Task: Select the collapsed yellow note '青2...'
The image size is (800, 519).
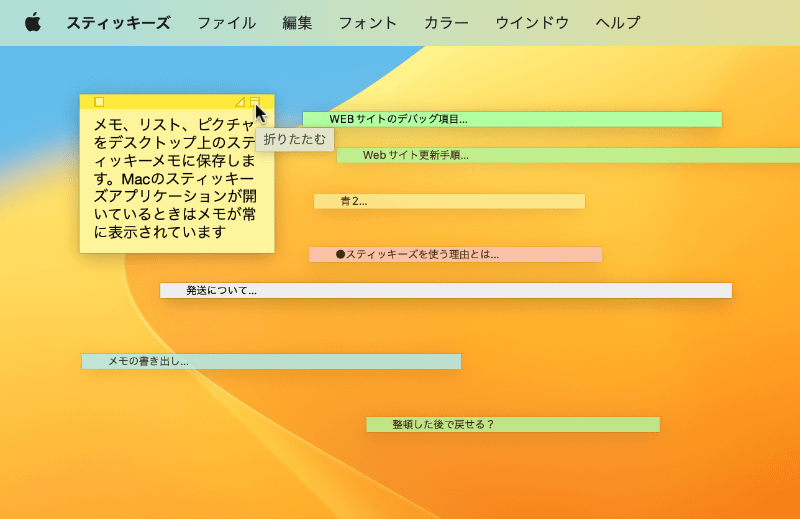Action: [x=449, y=201]
